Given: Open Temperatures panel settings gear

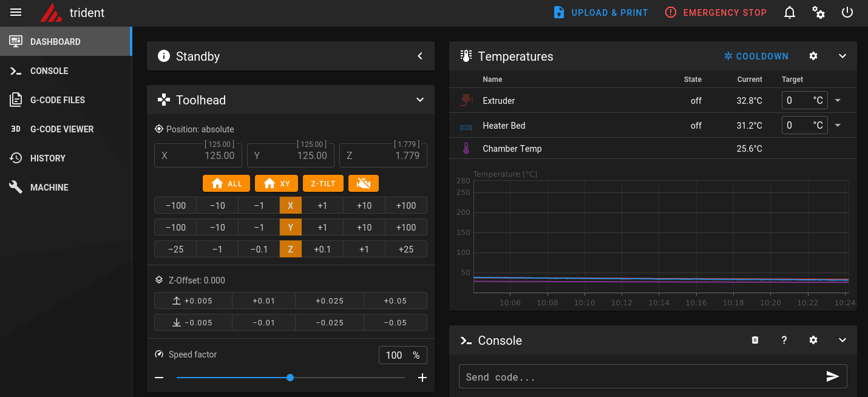Looking at the screenshot, I should 813,56.
